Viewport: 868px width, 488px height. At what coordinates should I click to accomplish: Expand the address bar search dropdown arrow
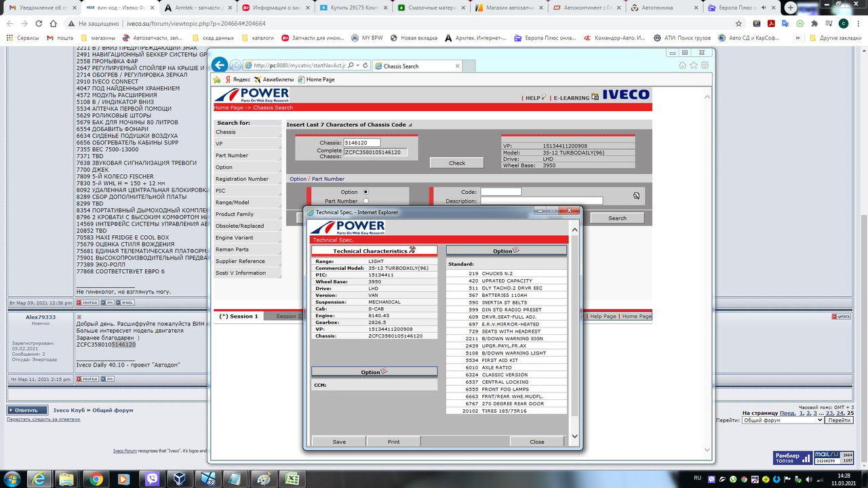pyautogui.click(x=357, y=66)
